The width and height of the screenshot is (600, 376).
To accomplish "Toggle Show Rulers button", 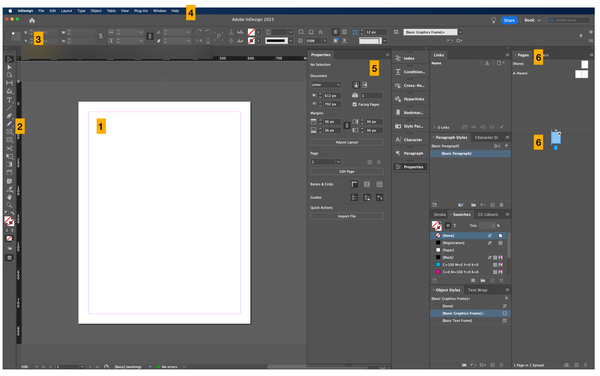I will [354, 184].
